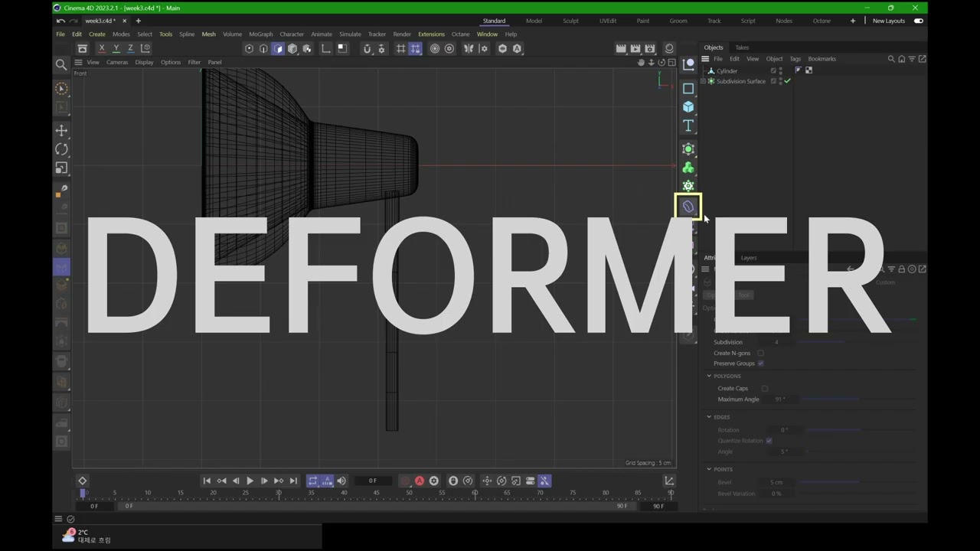The image size is (980, 551).
Task: Open the File menu
Action: pyautogui.click(x=60, y=34)
